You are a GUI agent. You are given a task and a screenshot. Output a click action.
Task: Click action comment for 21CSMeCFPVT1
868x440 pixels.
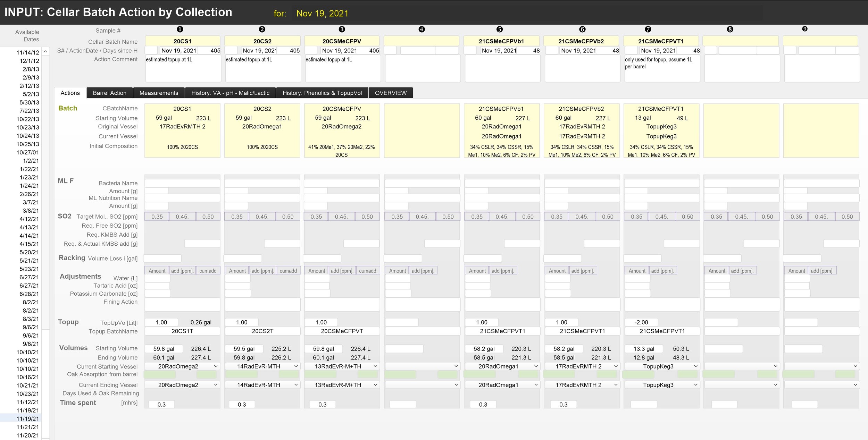click(x=662, y=68)
